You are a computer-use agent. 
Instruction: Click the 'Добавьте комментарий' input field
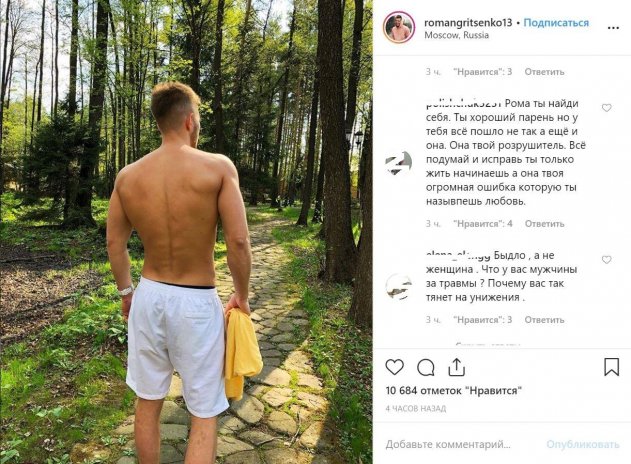[460, 444]
